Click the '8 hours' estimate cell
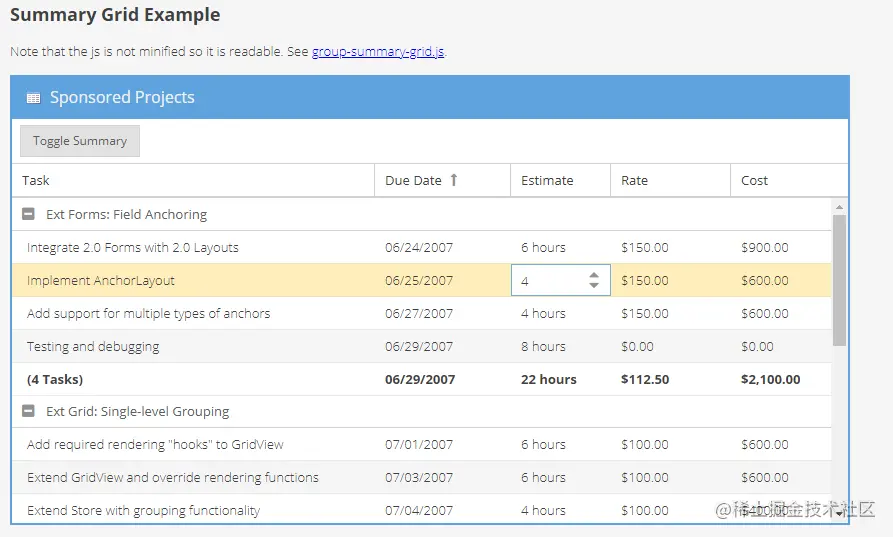 click(543, 347)
